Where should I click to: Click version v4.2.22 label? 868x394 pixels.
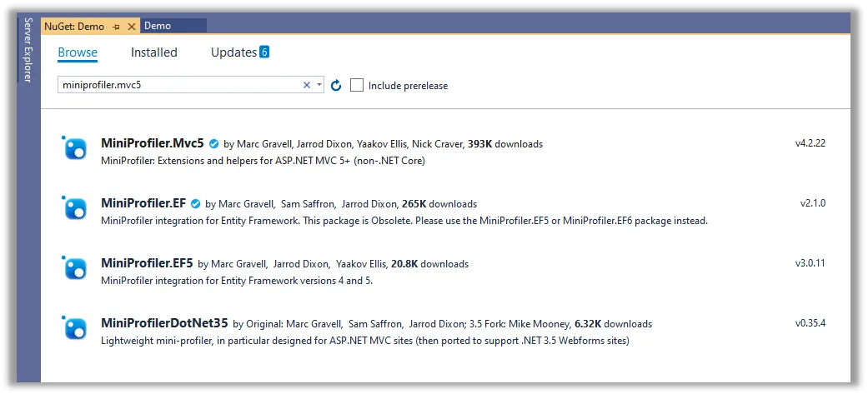(x=810, y=143)
